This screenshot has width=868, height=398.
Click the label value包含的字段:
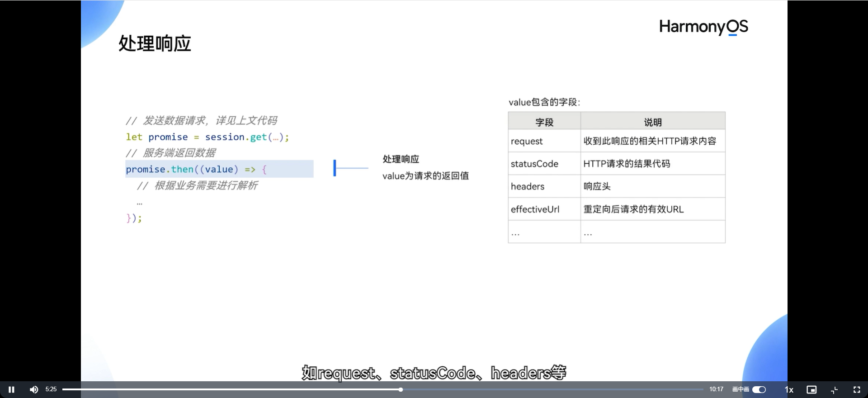(x=544, y=102)
